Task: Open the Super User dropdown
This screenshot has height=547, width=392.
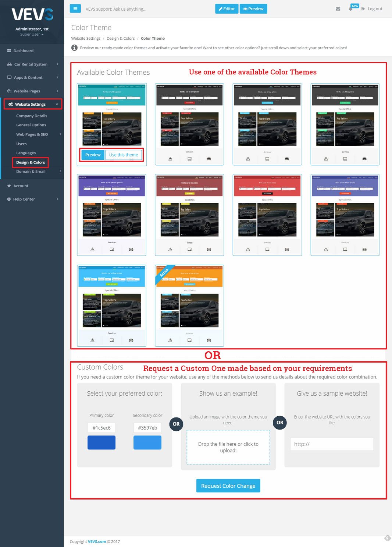Action: 32,35
